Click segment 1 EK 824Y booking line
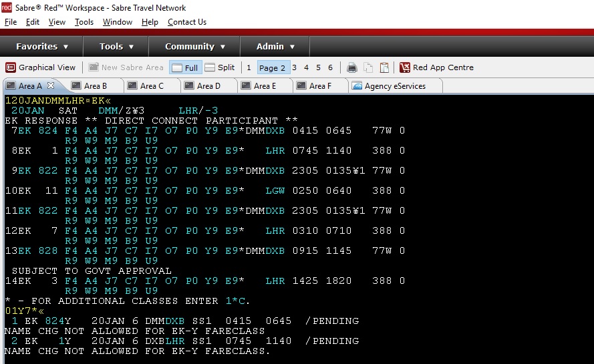The image size is (594, 364). click(x=185, y=321)
